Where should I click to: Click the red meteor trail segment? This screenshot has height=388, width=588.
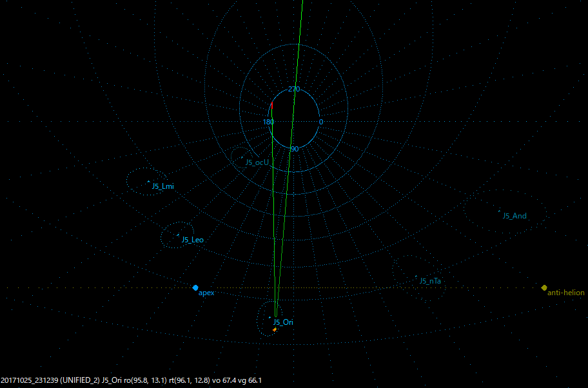(272, 105)
